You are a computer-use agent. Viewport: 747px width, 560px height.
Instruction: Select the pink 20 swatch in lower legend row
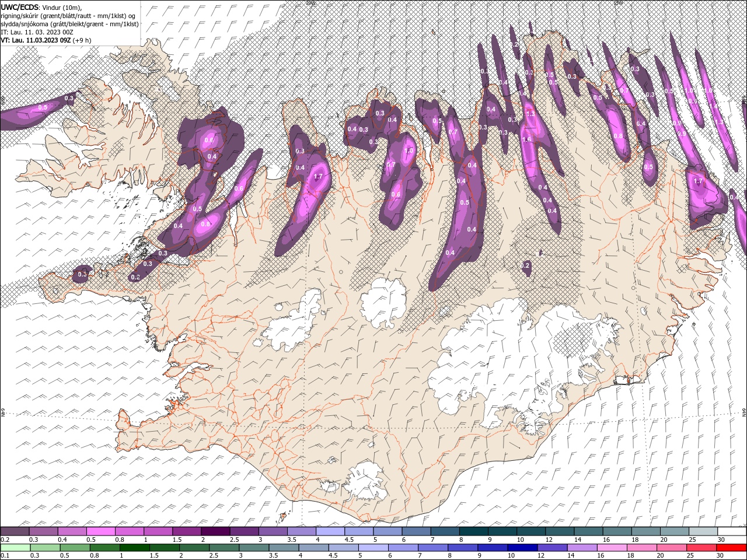[x=672, y=548]
